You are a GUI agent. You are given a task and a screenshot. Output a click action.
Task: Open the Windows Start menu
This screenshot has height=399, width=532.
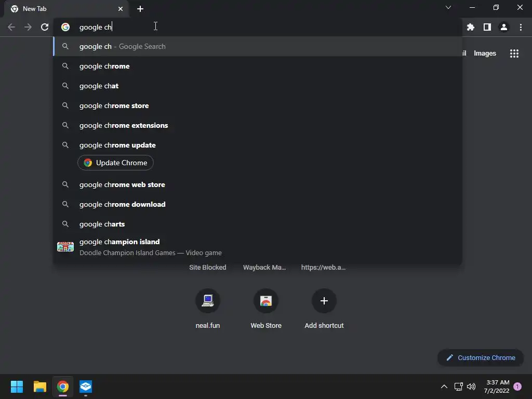pyautogui.click(x=17, y=387)
